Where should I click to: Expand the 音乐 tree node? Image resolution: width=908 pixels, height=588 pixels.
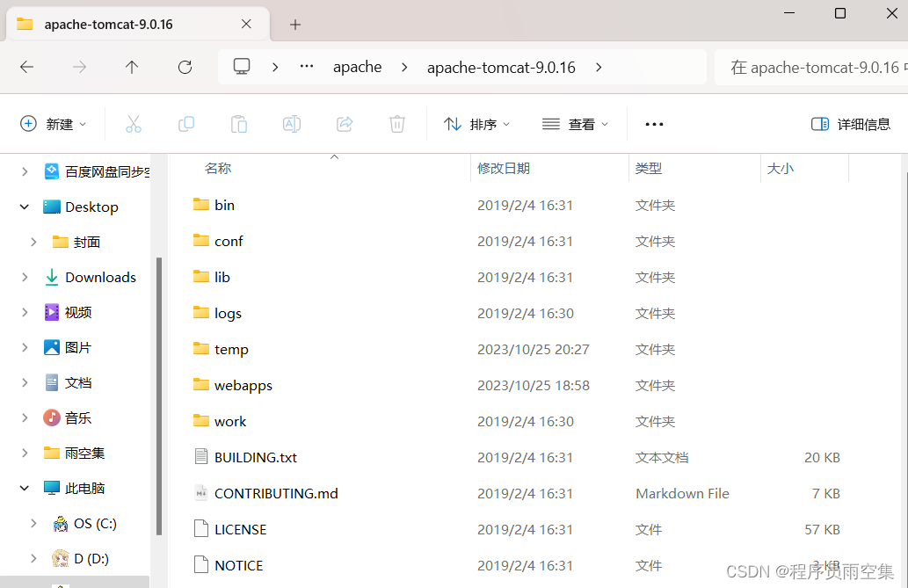point(25,417)
